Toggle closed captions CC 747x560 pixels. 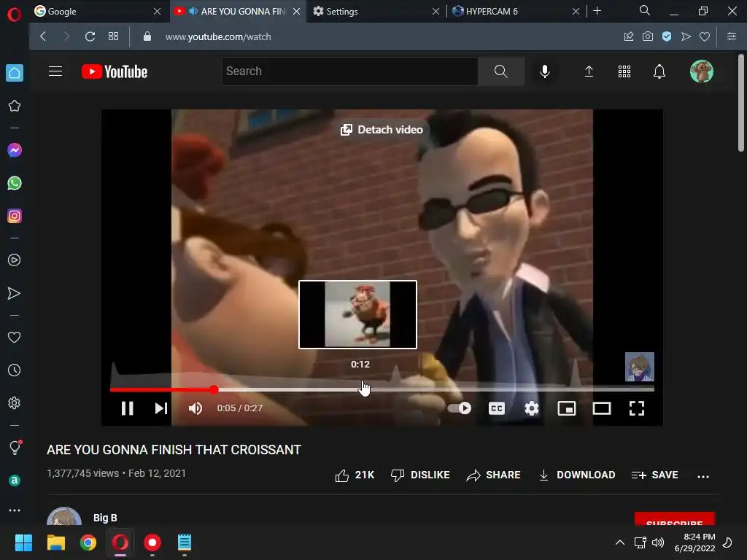pos(497,408)
